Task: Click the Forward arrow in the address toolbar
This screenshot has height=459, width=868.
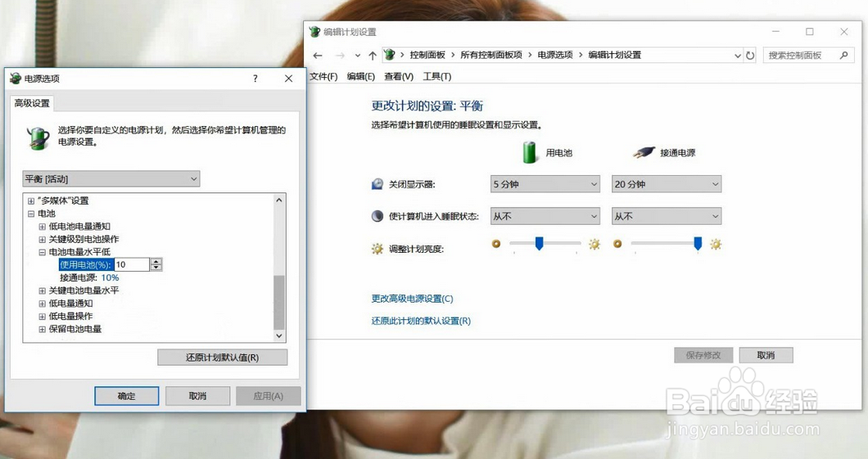Action: pyautogui.click(x=340, y=56)
